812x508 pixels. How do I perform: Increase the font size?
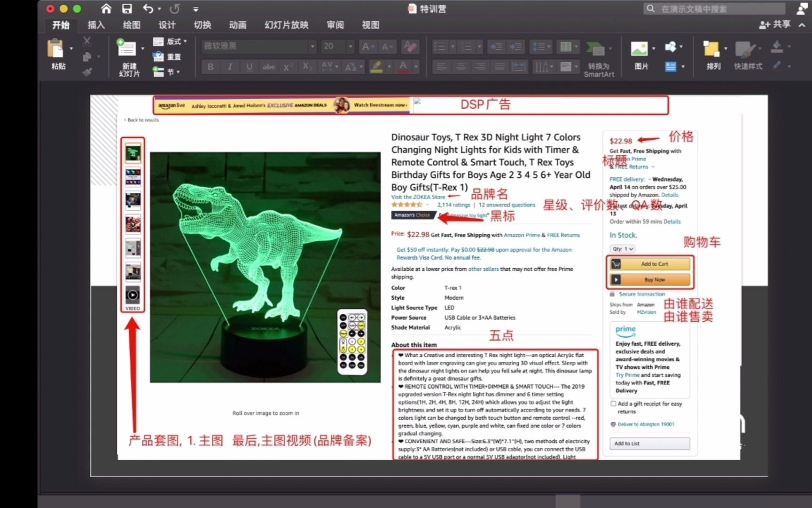(x=367, y=47)
